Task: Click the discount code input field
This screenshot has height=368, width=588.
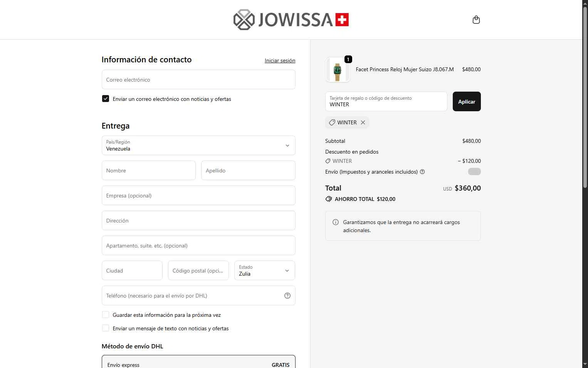Action: 386,102
